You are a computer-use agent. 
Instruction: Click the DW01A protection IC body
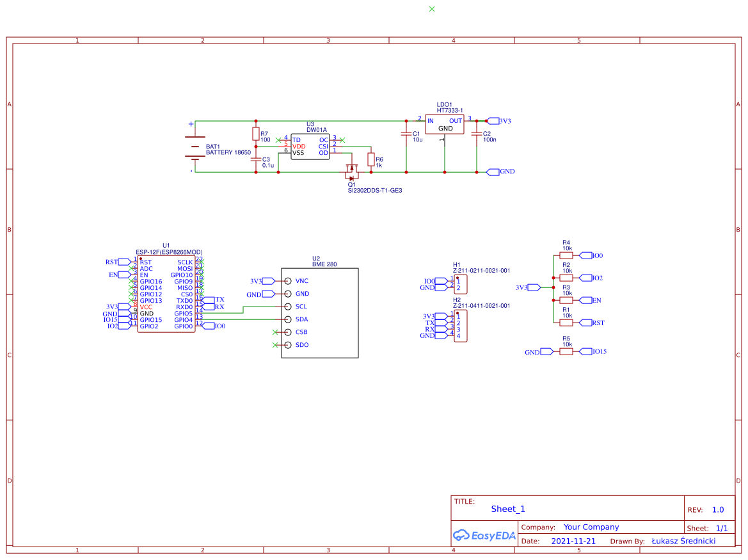click(310, 147)
